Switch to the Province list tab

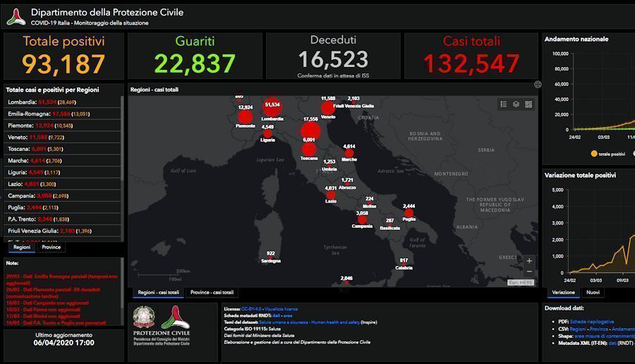pyautogui.click(x=51, y=247)
